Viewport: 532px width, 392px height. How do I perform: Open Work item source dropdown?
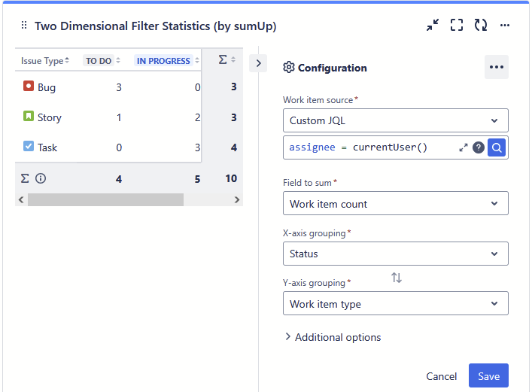(x=396, y=120)
